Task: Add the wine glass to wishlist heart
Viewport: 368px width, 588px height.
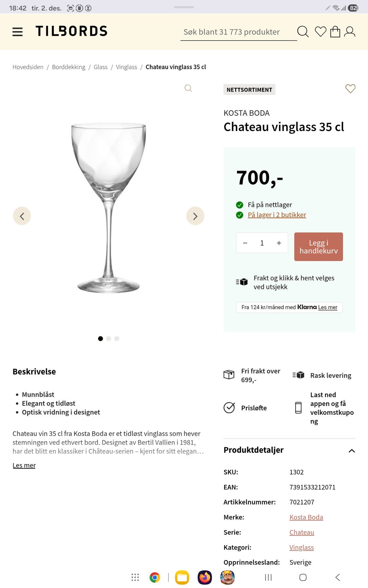Action: click(x=350, y=89)
